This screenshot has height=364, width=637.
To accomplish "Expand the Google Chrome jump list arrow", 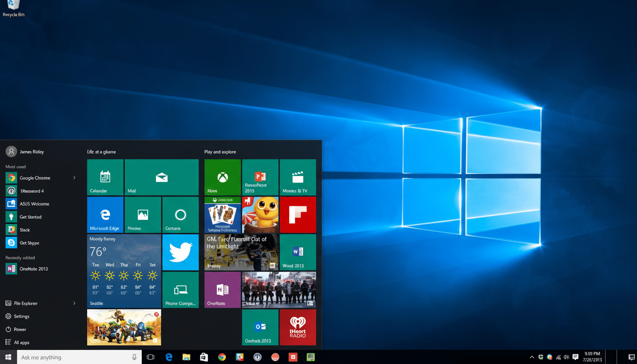I will (x=74, y=178).
